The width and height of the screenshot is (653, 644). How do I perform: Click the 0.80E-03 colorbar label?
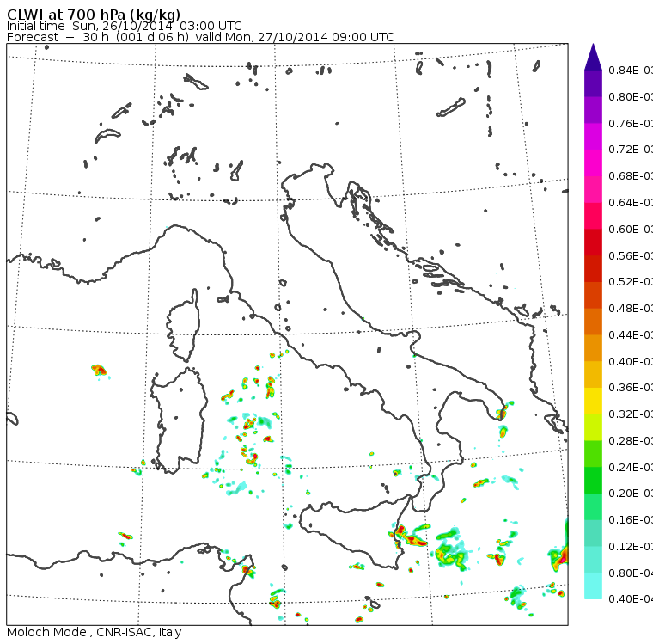(x=631, y=96)
